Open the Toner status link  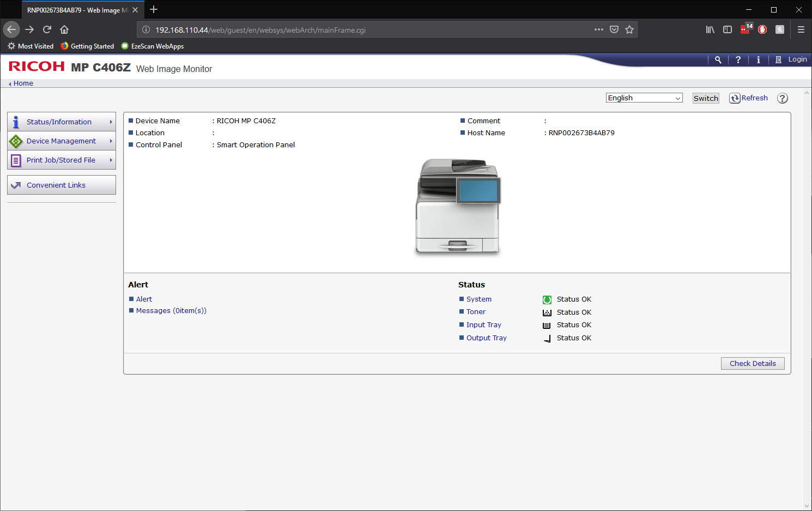(x=476, y=312)
